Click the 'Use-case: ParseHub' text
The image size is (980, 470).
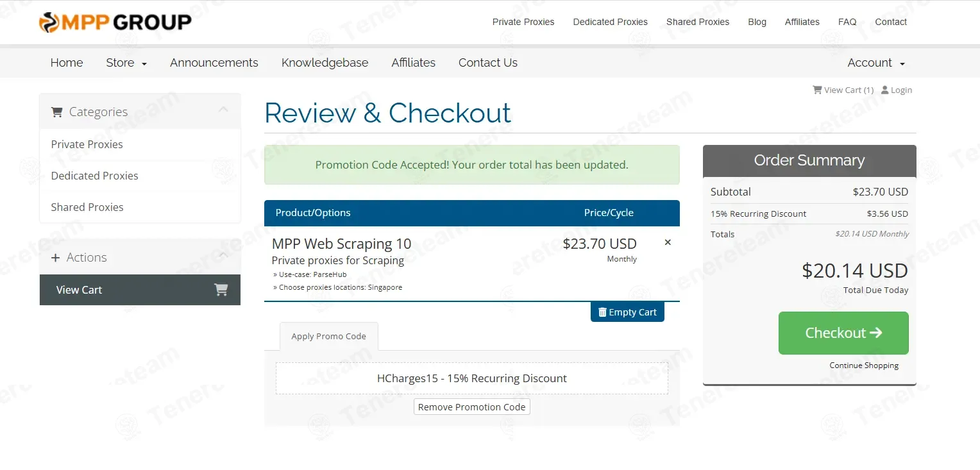click(x=310, y=274)
